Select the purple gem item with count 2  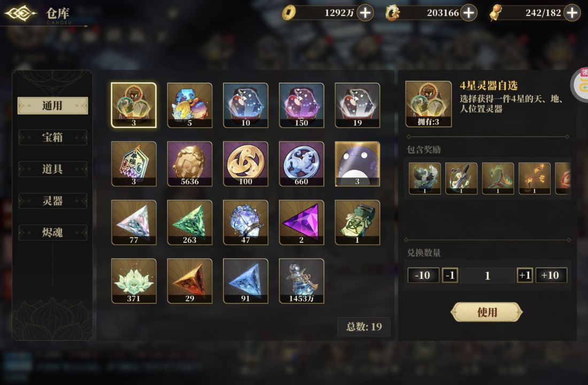301,222
